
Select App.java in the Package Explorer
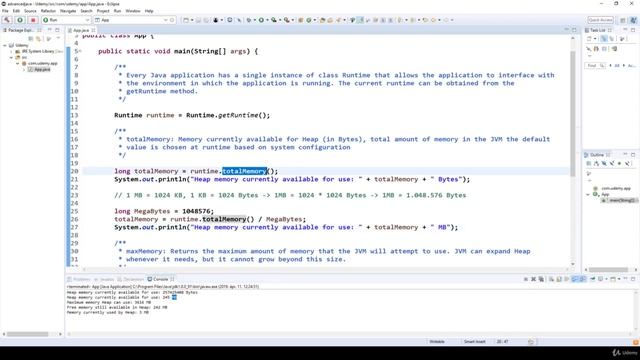tap(39, 70)
